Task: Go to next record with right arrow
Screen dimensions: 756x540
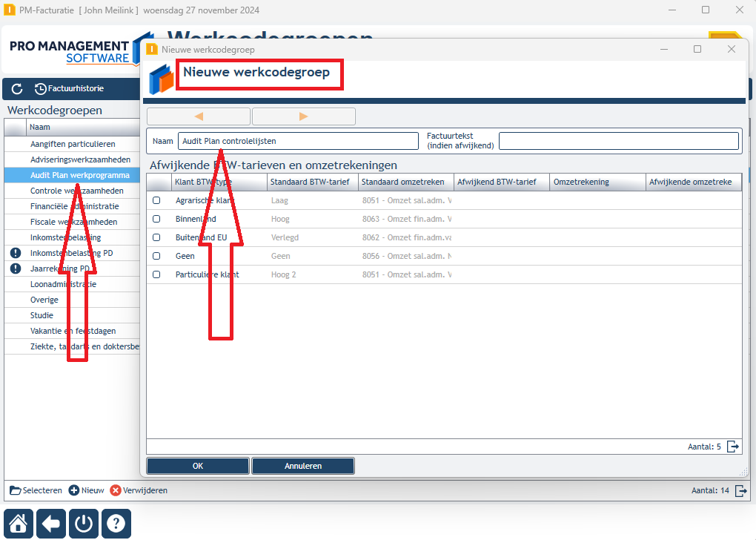Action: (304, 116)
